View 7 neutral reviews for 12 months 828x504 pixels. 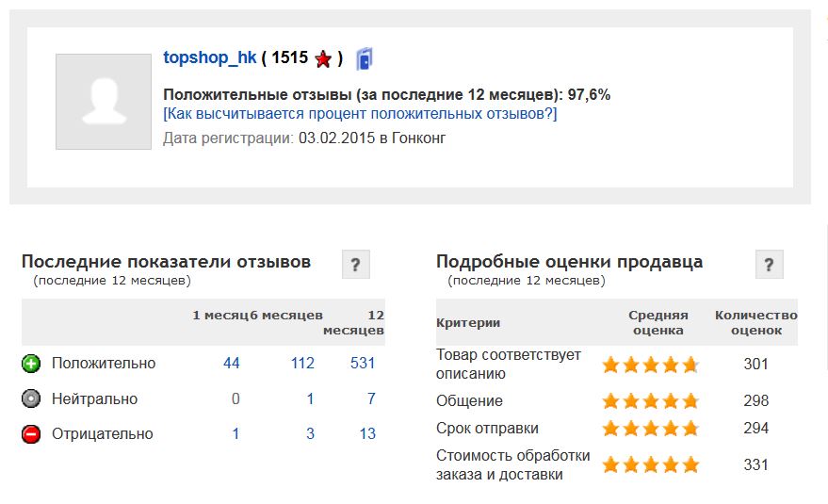pyautogui.click(x=371, y=398)
